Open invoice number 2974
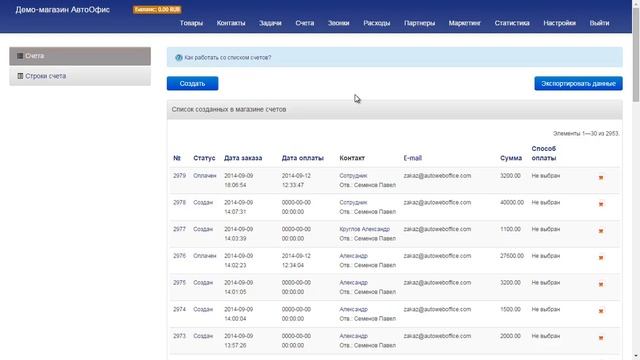Screen dimensions: 640x360 [x=179, y=309]
